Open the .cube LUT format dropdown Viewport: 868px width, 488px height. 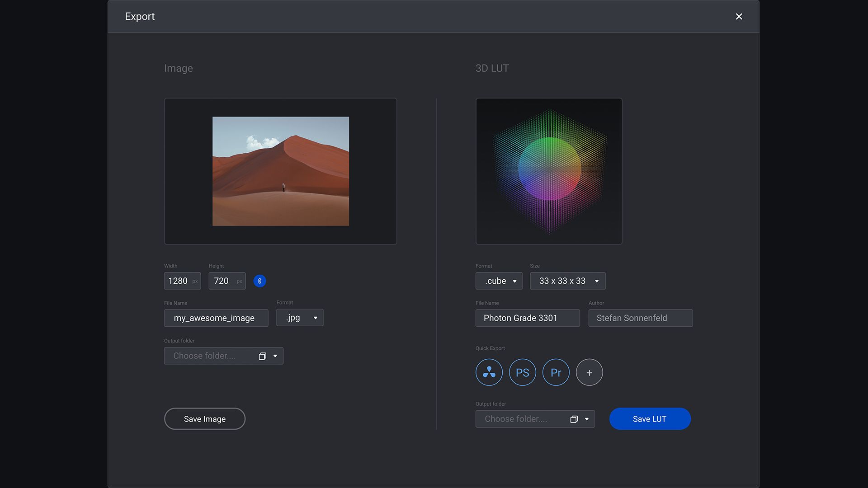[499, 281]
